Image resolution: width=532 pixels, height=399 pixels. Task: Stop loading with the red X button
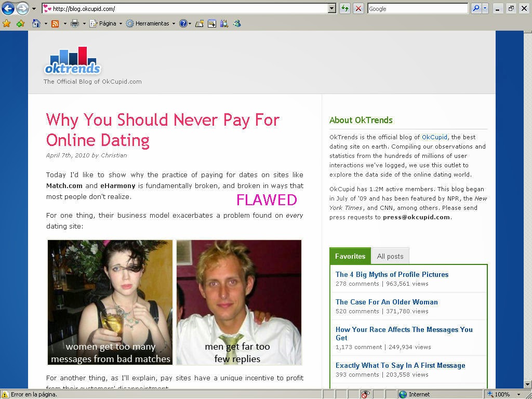(x=358, y=9)
